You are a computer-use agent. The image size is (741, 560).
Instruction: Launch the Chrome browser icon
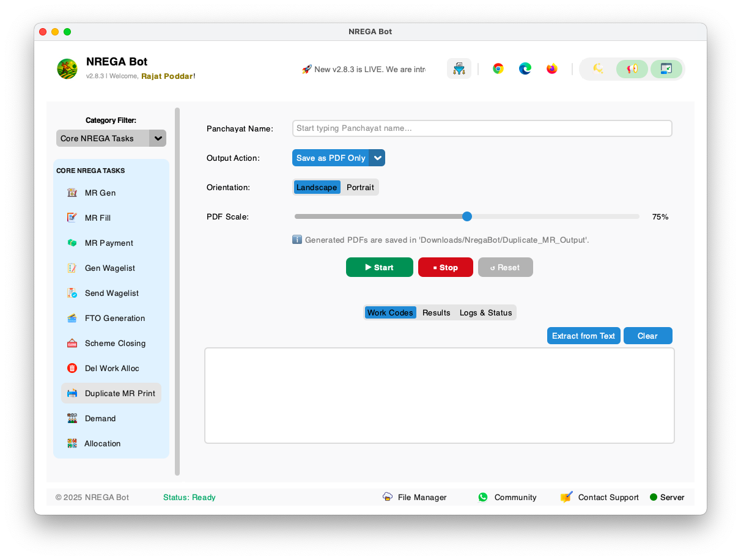(x=498, y=68)
